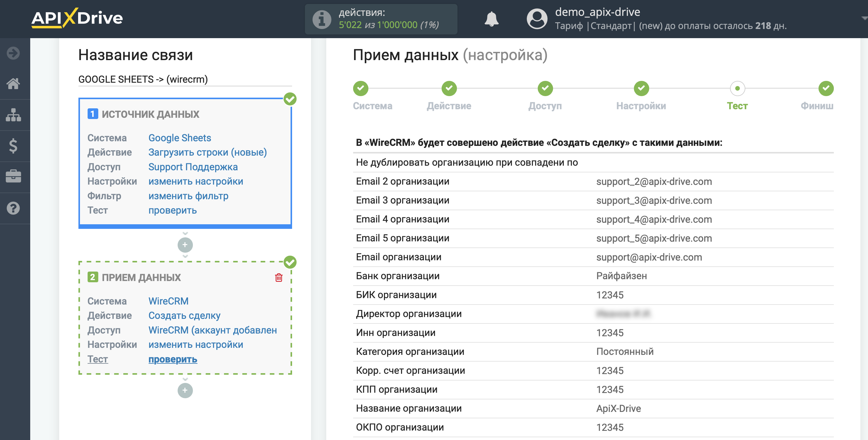The image size is (868, 440).
Task: Click the demo_apix-drive username
Action: pyautogui.click(x=597, y=12)
